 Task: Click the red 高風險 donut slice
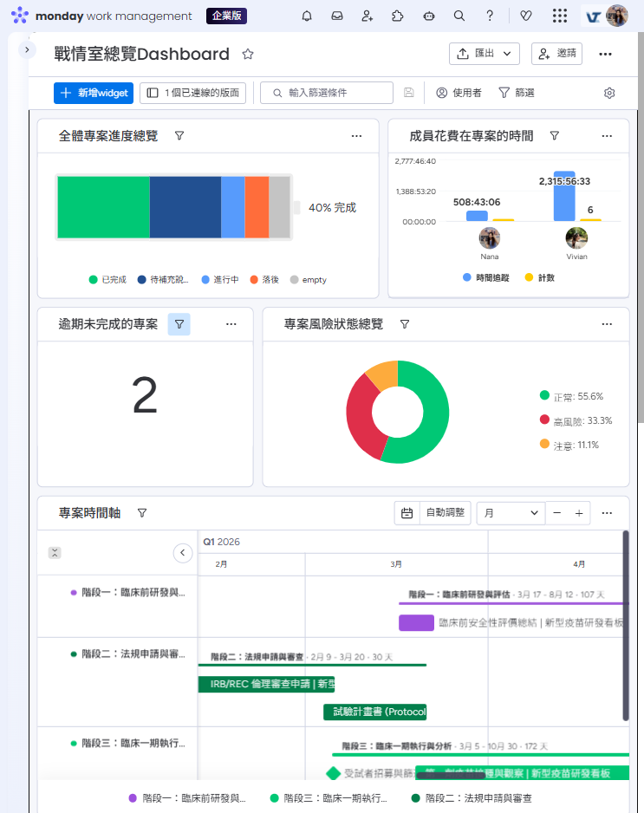click(365, 418)
